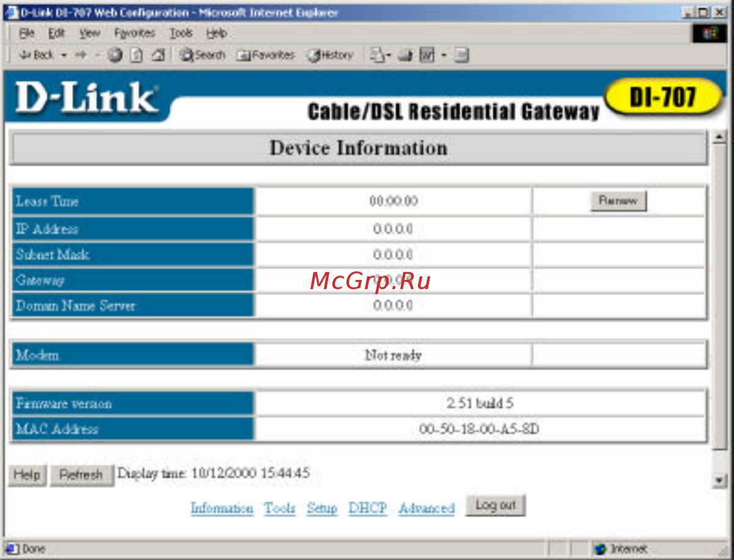Click the vertical scrollbar track
The width and height of the screenshot is (734, 560).
click(x=719, y=462)
